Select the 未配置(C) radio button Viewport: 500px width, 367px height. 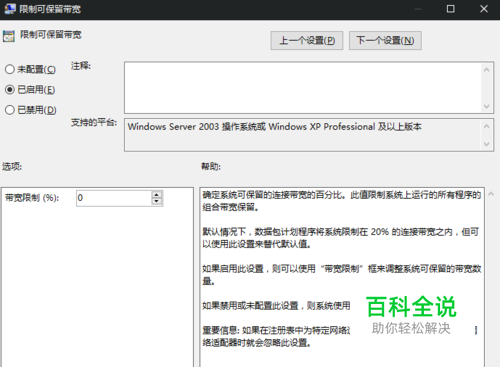(10, 69)
